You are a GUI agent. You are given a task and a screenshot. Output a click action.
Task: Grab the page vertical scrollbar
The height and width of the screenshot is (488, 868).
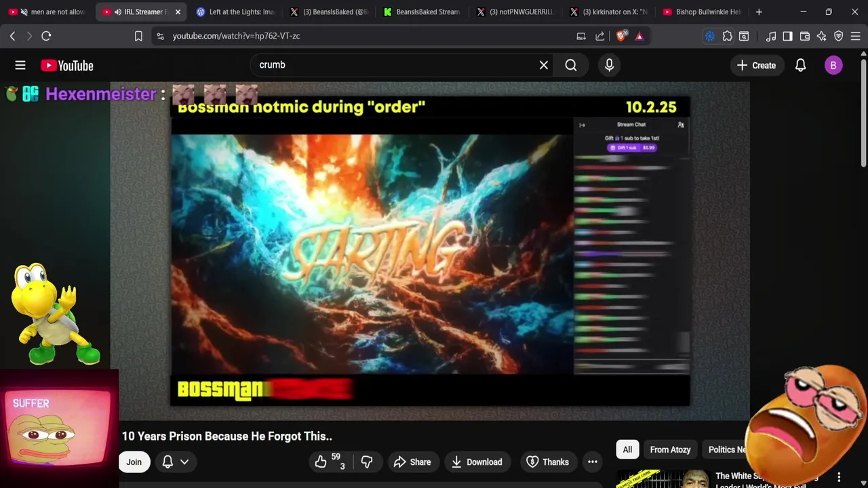click(x=863, y=112)
